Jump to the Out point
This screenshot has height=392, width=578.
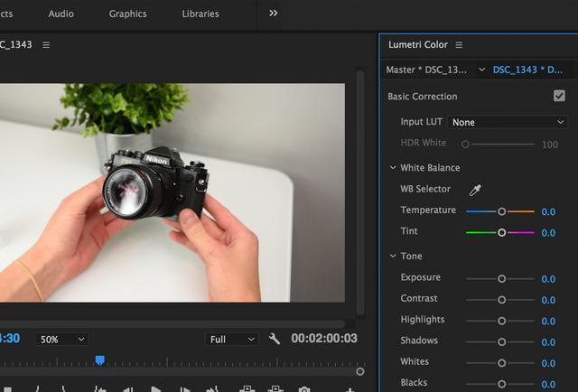[x=212, y=389]
